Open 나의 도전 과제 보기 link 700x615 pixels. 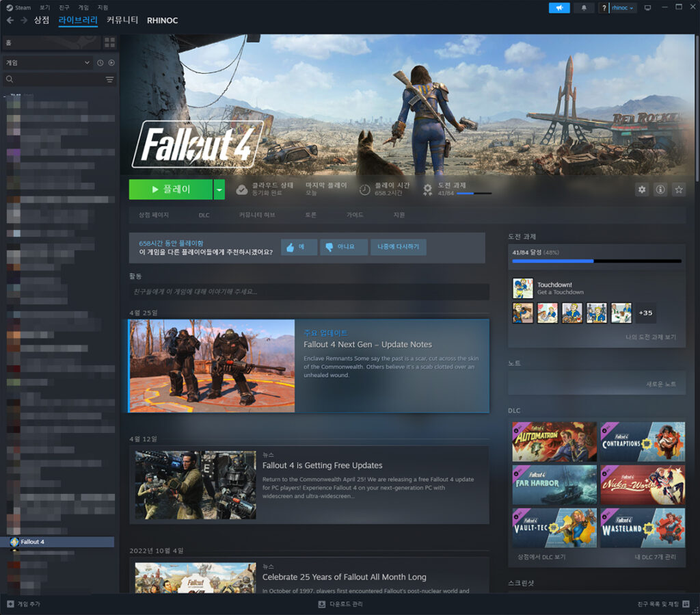(651, 337)
